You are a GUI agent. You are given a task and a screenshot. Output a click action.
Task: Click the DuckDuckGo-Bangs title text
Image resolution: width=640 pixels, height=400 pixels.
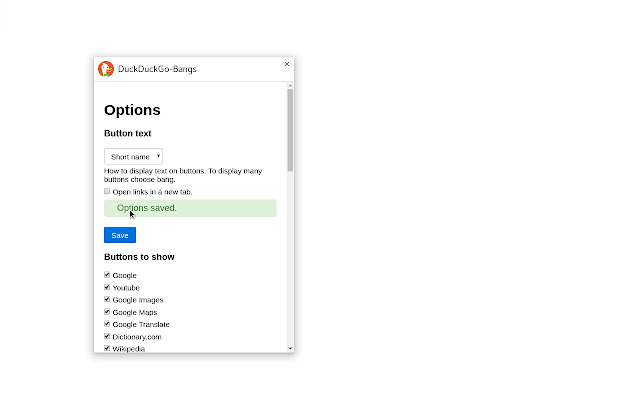point(157,69)
